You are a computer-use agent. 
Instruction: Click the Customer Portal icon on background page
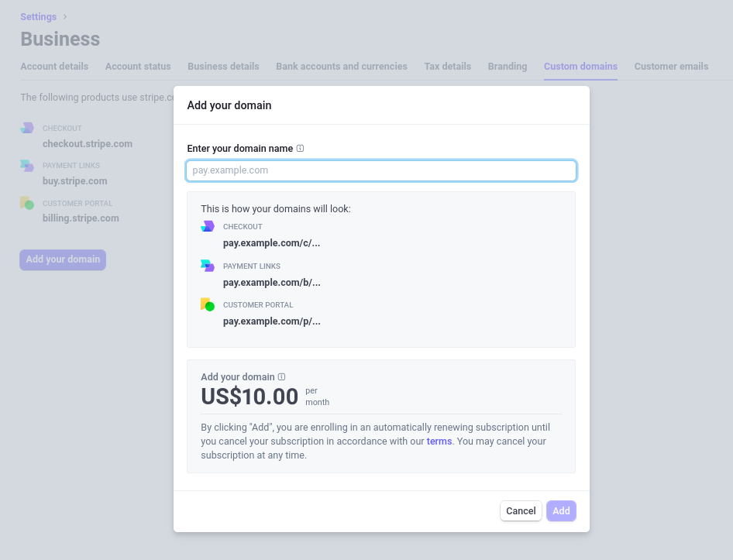pos(27,203)
